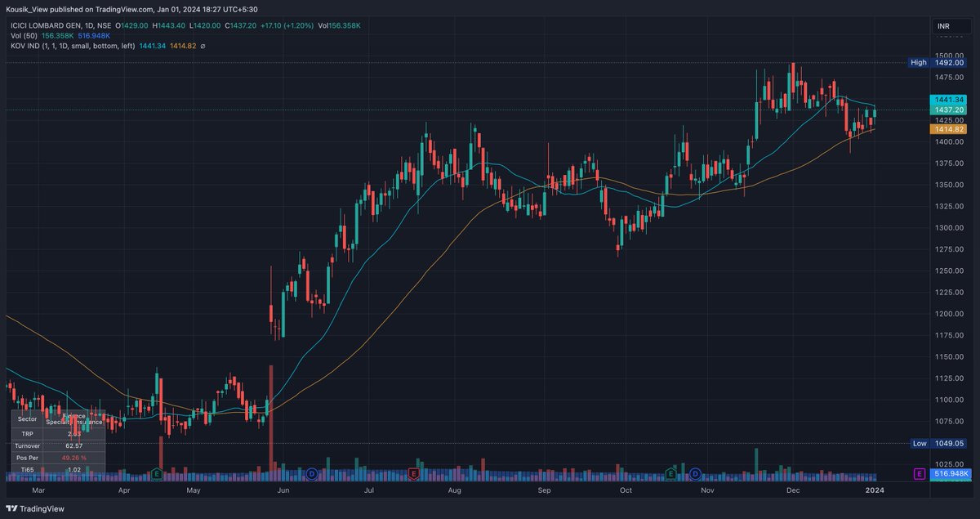Viewport: 980px width, 519px height.
Task: Click the open price O1429.00 in header
Action: click(x=131, y=26)
